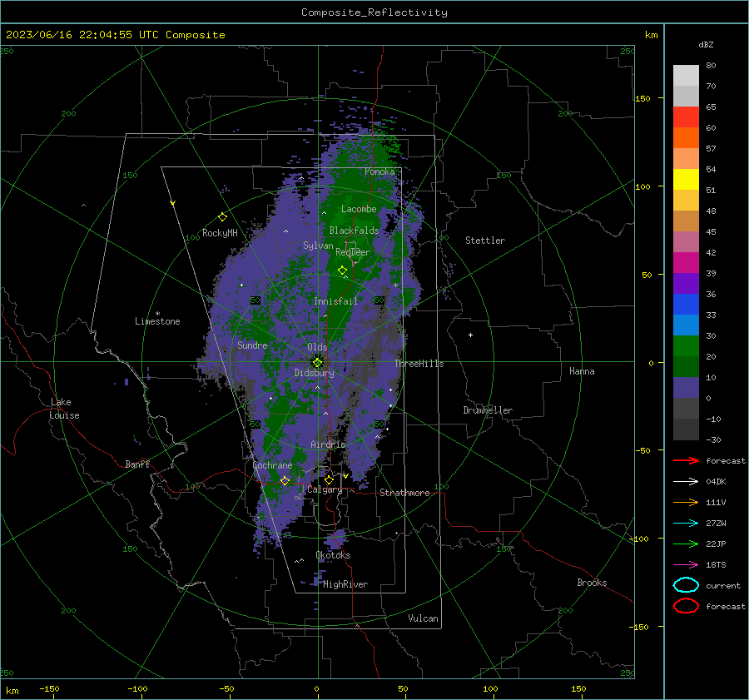
Task: Click the Stettler town label
Action: 485,241
